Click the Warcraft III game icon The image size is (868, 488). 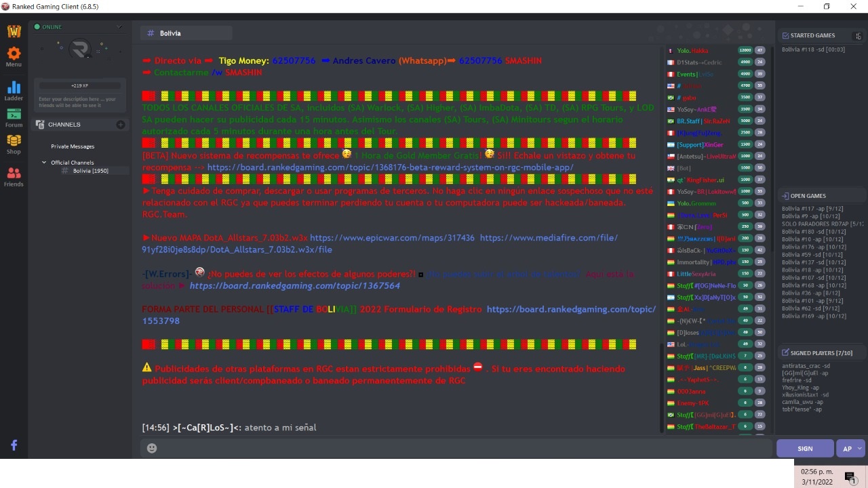14,30
